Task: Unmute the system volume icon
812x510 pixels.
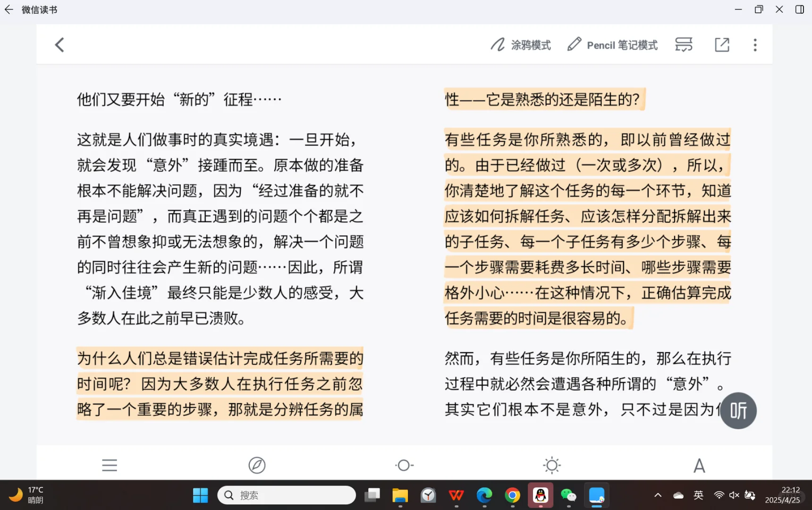Action: click(734, 495)
